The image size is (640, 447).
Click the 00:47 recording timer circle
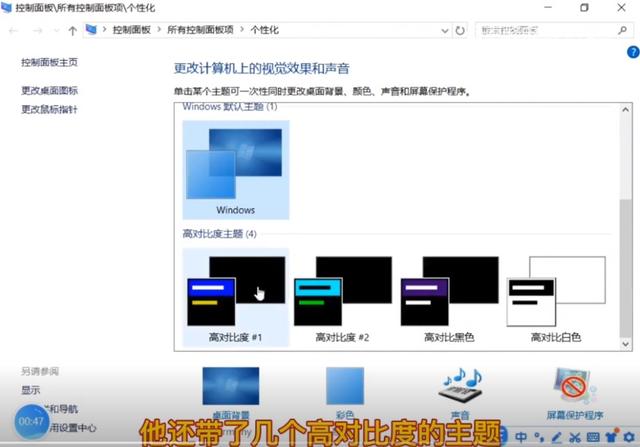pyautogui.click(x=31, y=421)
